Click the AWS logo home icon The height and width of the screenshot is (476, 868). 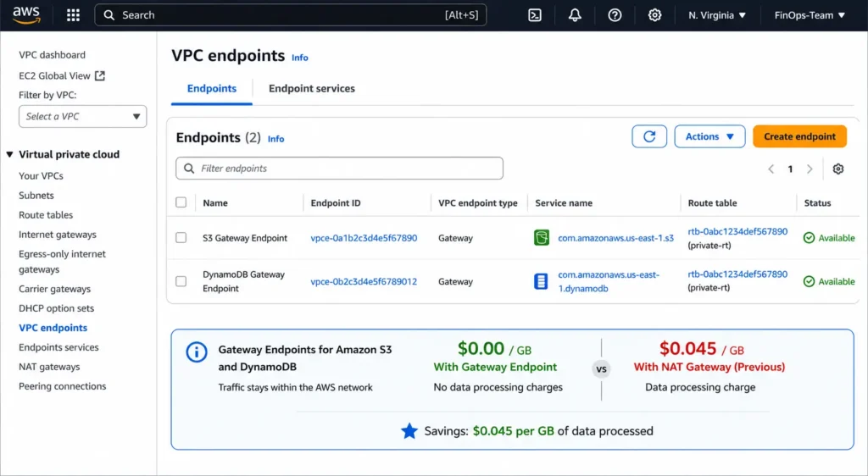(26, 15)
